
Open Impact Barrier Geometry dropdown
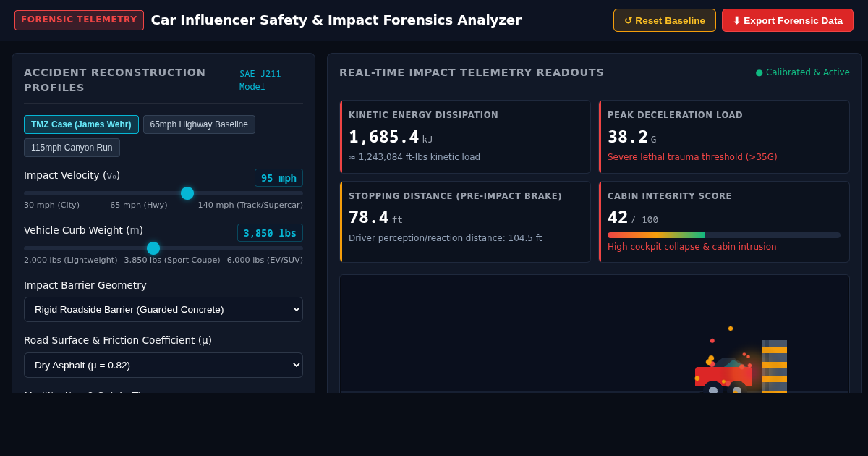point(163,309)
